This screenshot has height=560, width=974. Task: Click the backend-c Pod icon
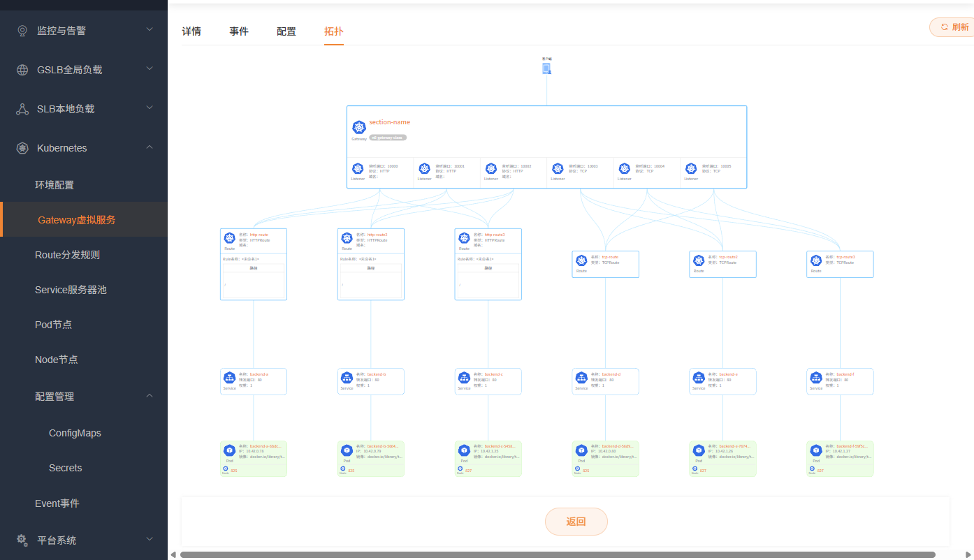[x=464, y=450]
